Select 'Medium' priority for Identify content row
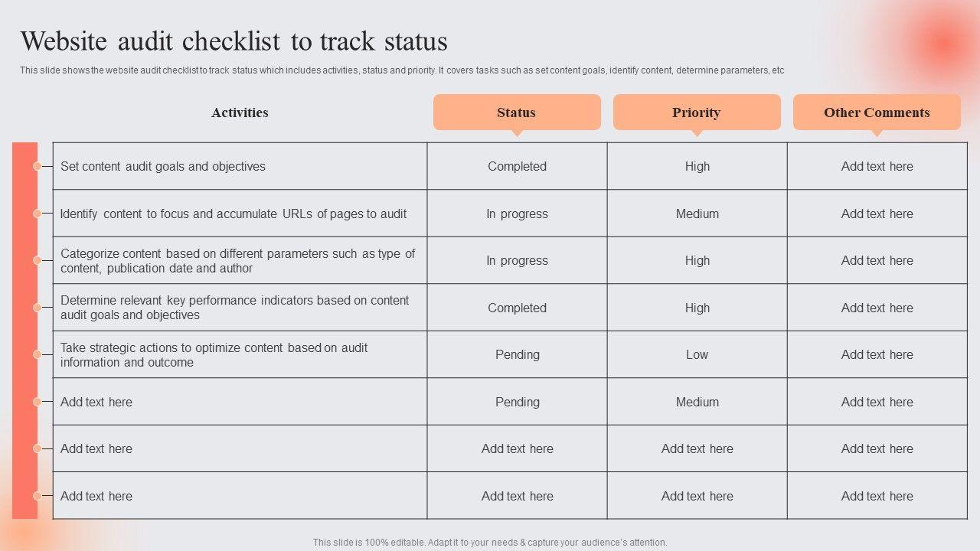 click(x=697, y=214)
